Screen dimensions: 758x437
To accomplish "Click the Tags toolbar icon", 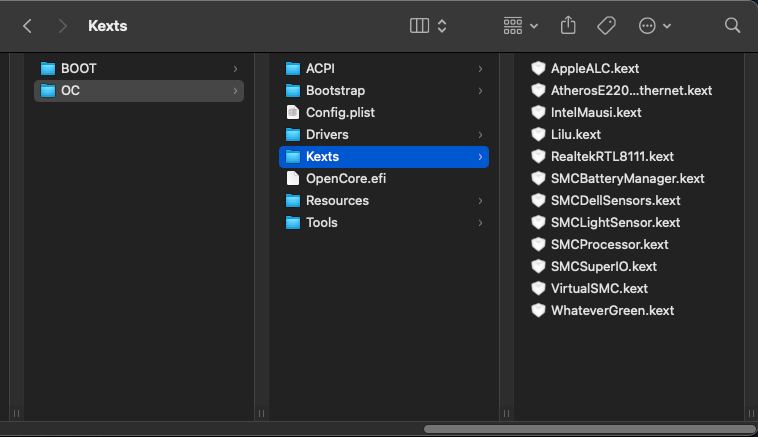I will 606,26.
